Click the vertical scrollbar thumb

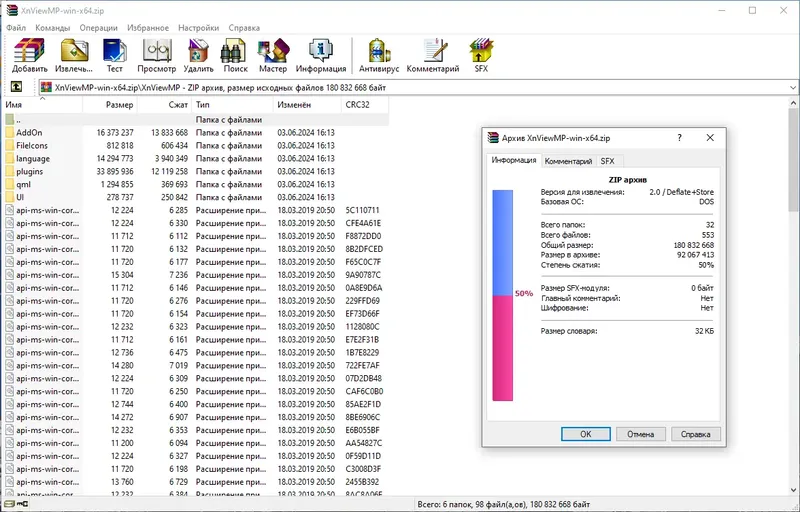(793, 160)
